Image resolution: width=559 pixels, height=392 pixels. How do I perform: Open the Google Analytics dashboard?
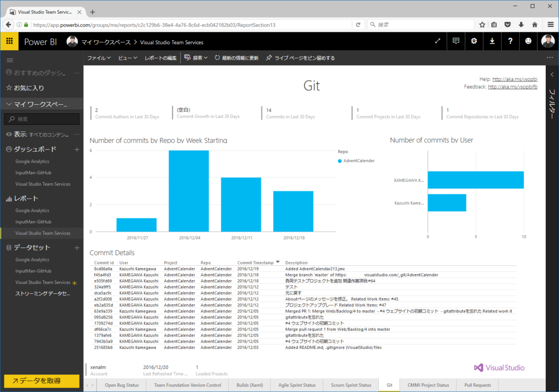(x=32, y=162)
